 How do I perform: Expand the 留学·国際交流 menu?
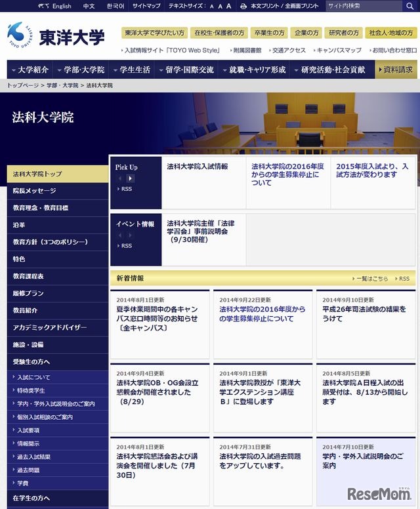coord(187,70)
